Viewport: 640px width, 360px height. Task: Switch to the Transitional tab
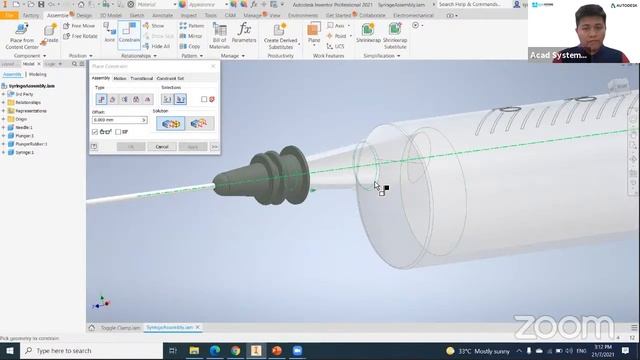pos(141,78)
